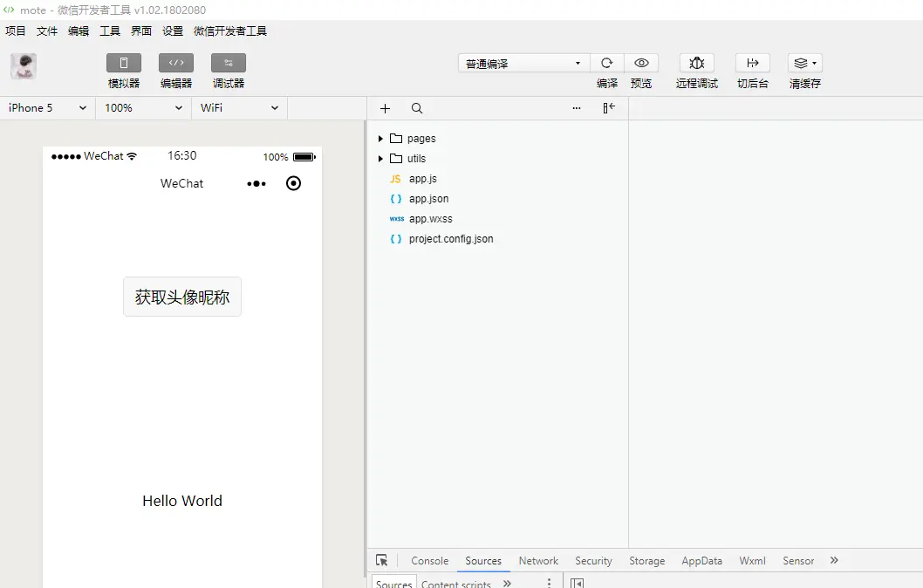The height and width of the screenshot is (588, 923).
Task: Select the Content scripts sub-tab
Action: click(455, 584)
